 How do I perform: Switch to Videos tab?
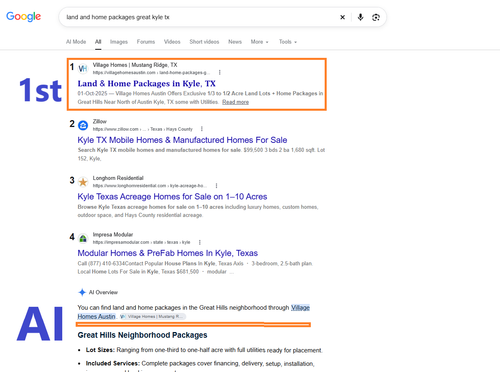tap(172, 42)
